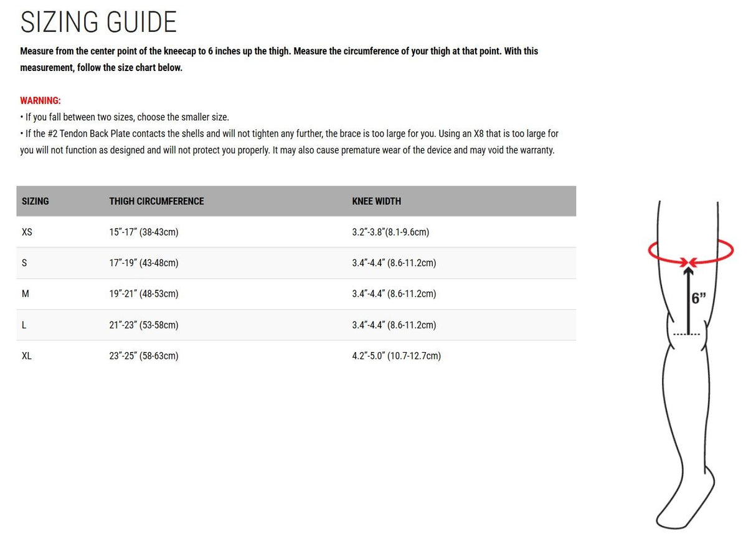Click the 4.2"-5.0" knee width value
Screen dimensions: 756x544
(x=396, y=356)
